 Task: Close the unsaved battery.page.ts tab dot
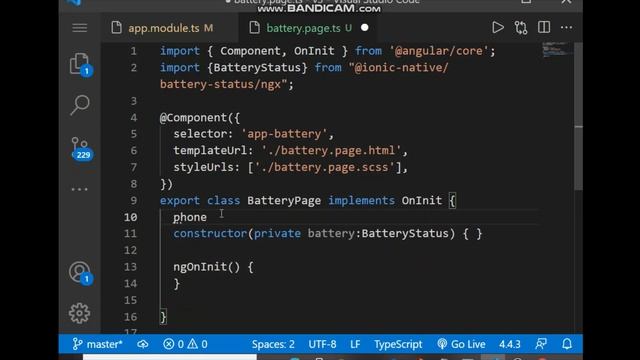coord(364,28)
